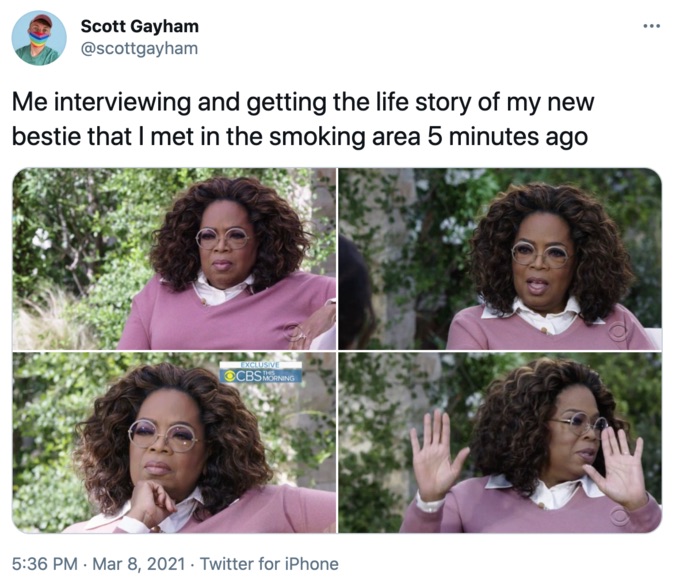The image size is (680, 586).
Task: Click the CBS eye watermark in top-left photo
Action: (x=293, y=333)
